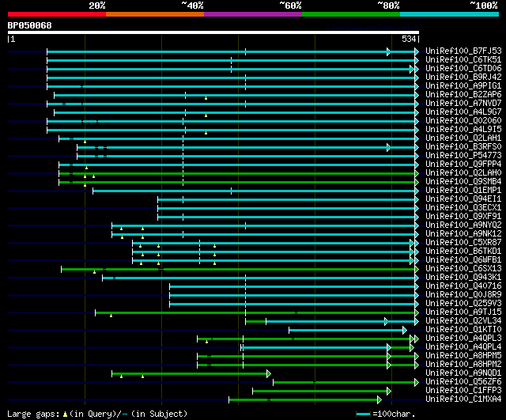The width and height of the screenshot is (506, 420).
Task: Click the UniRef100_Q56ZF6 label
Action: 463,382
